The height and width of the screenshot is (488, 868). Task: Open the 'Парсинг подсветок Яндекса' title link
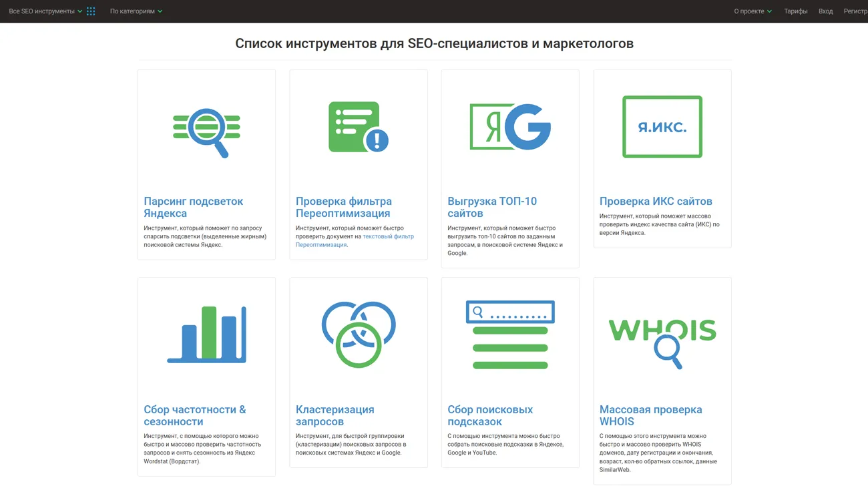[x=193, y=207]
